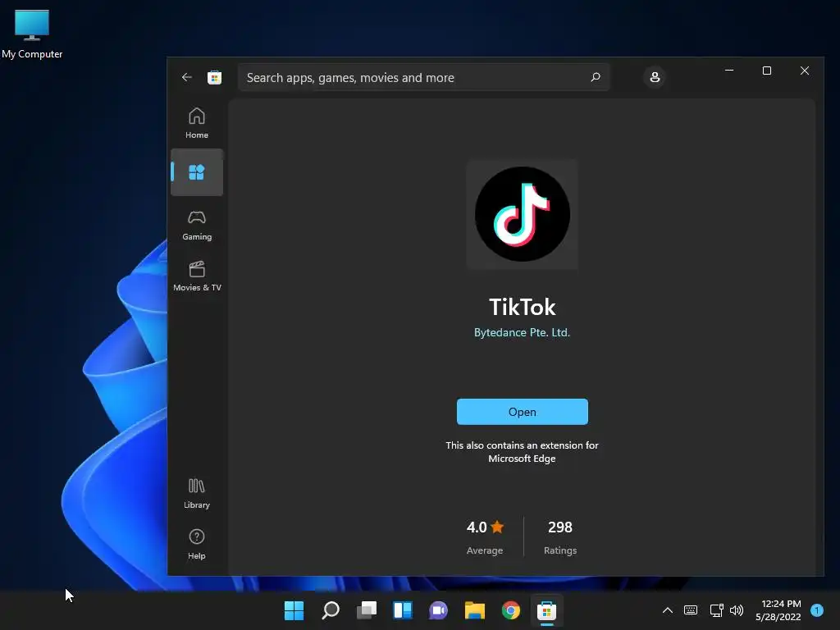
Task: Open the Library in the sidebar
Action: tap(197, 493)
